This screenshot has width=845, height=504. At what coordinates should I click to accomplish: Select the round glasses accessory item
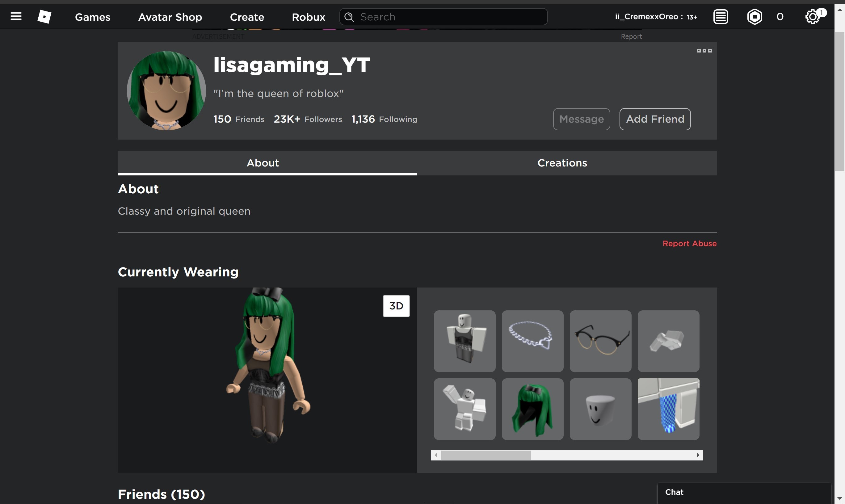pyautogui.click(x=600, y=341)
